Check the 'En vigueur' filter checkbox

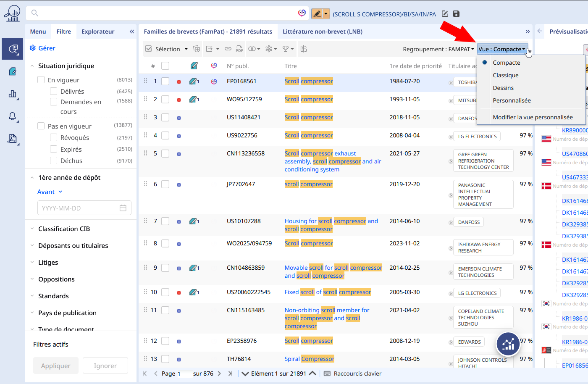tap(41, 80)
